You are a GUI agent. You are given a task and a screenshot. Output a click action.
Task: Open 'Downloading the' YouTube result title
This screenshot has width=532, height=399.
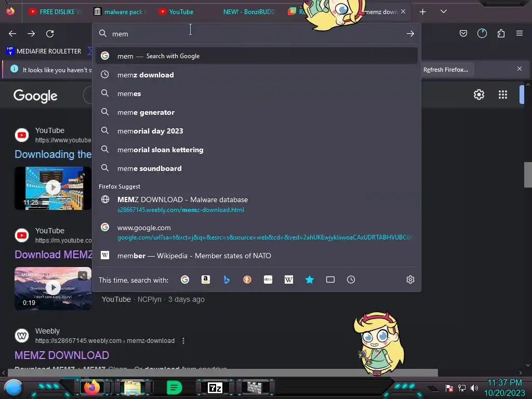pos(53,154)
